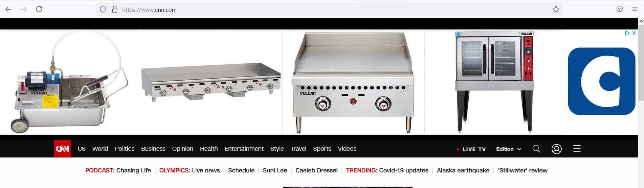Expand the Edition dropdown

point(509,149)
